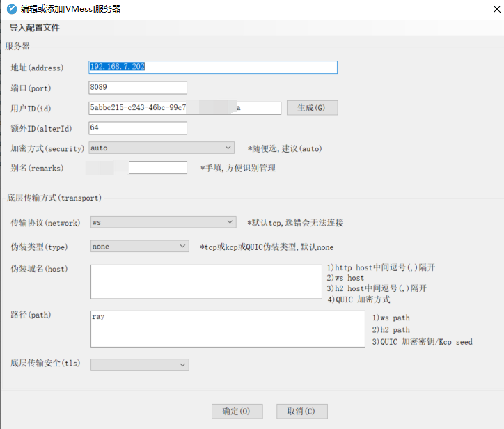Viewport: 504px width, 429px height.
Task: Click the 伪装域名(host) label
Action: [x=39, y=269]
